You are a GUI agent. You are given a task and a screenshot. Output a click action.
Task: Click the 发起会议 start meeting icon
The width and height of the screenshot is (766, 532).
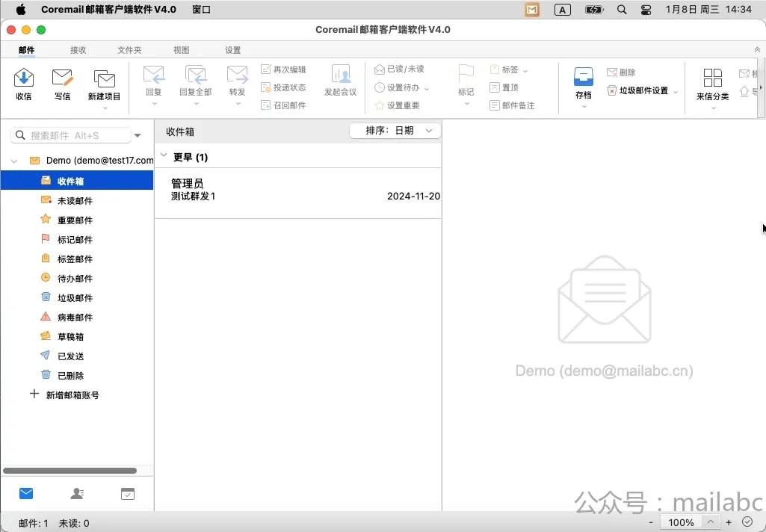(x=341, y=74)
